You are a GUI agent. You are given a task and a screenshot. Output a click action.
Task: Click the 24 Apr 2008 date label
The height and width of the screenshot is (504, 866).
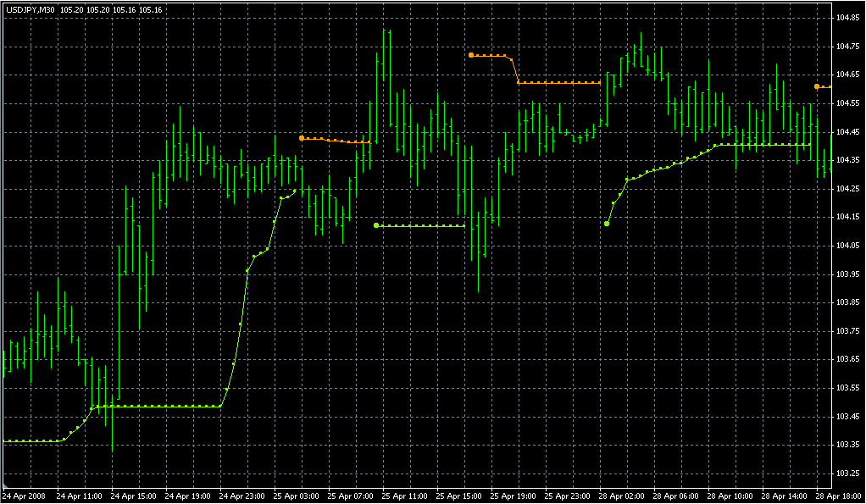coord(25,495)
